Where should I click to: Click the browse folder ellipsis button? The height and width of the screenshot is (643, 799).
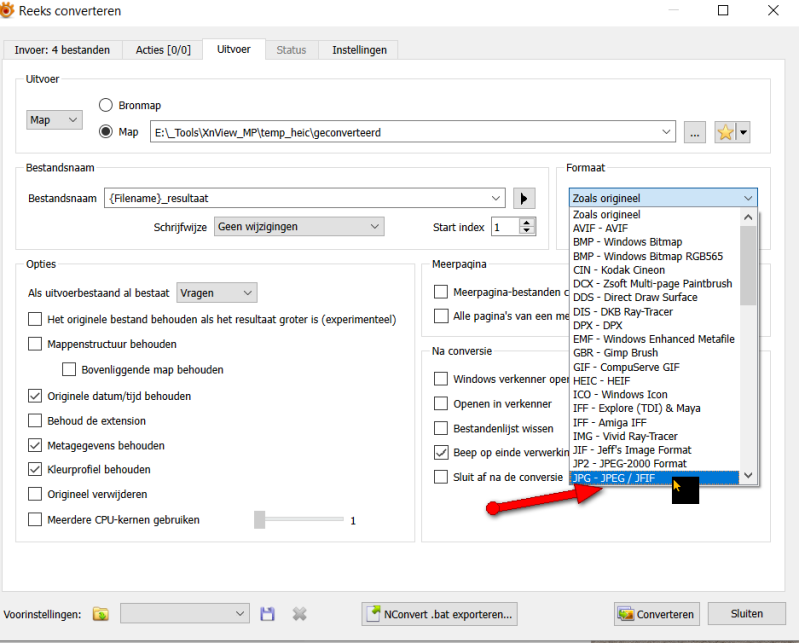[696, 132]
